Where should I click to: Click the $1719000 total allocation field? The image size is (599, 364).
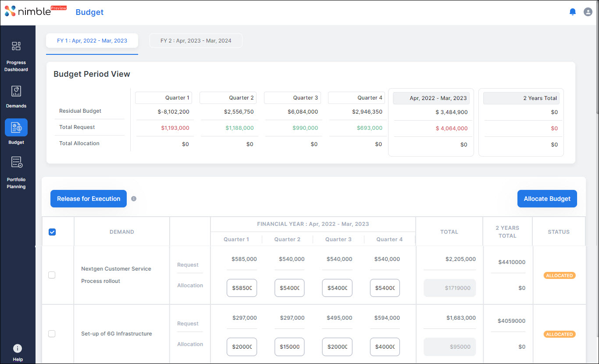449,288
